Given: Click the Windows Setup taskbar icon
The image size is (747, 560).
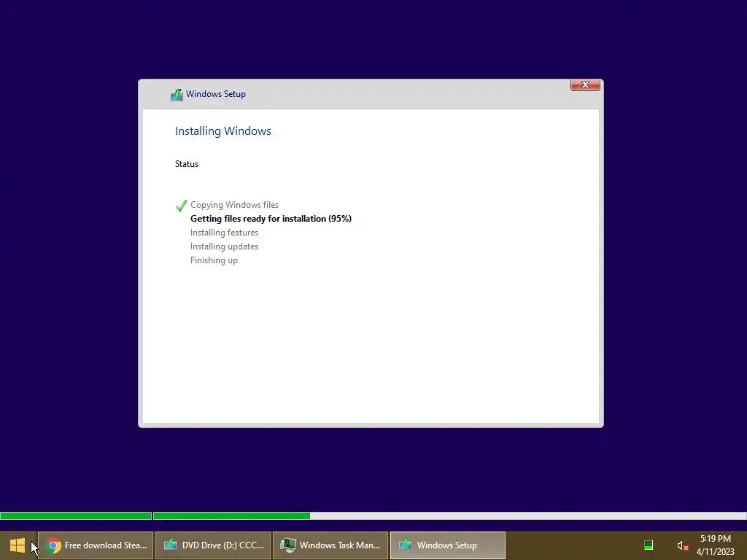Looking at the screenshot, I should (405, 545).
